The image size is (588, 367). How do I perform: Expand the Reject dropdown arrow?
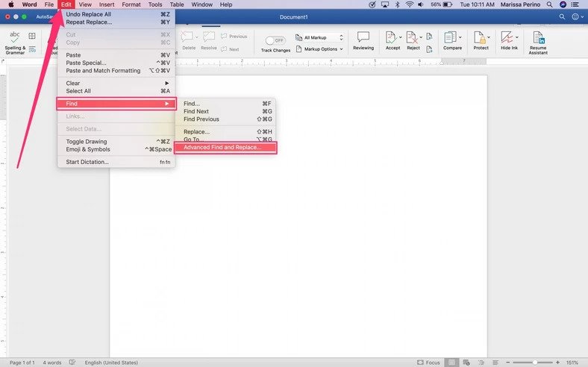click(421, 37)
